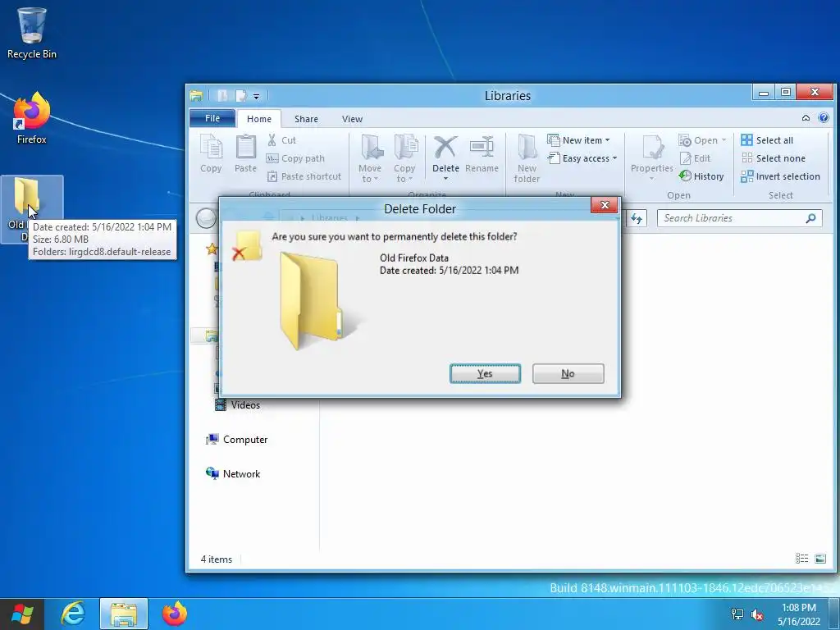Image resolution: width=840 pixels, height=630 pixels.
Task: Open the File menu tab
Action: click(x=212, y=118)
